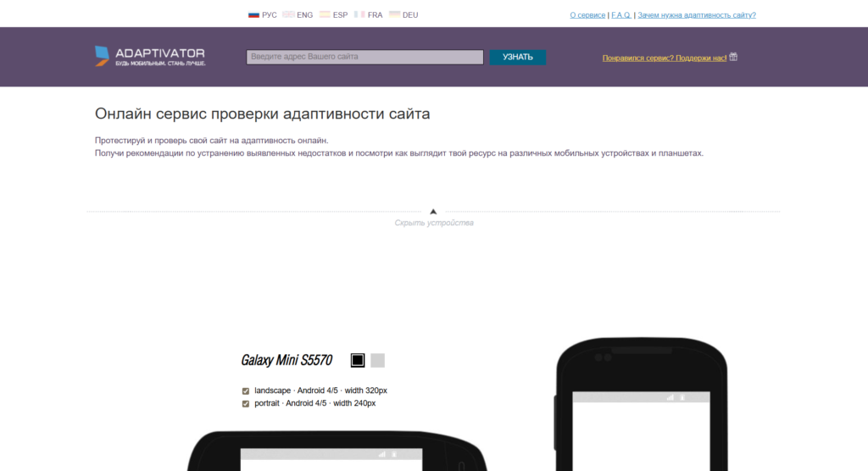This screenshot has height=471, width=868.
Task: Select gray color swatch for Galaxy Mini
Action: click(377, 360)
